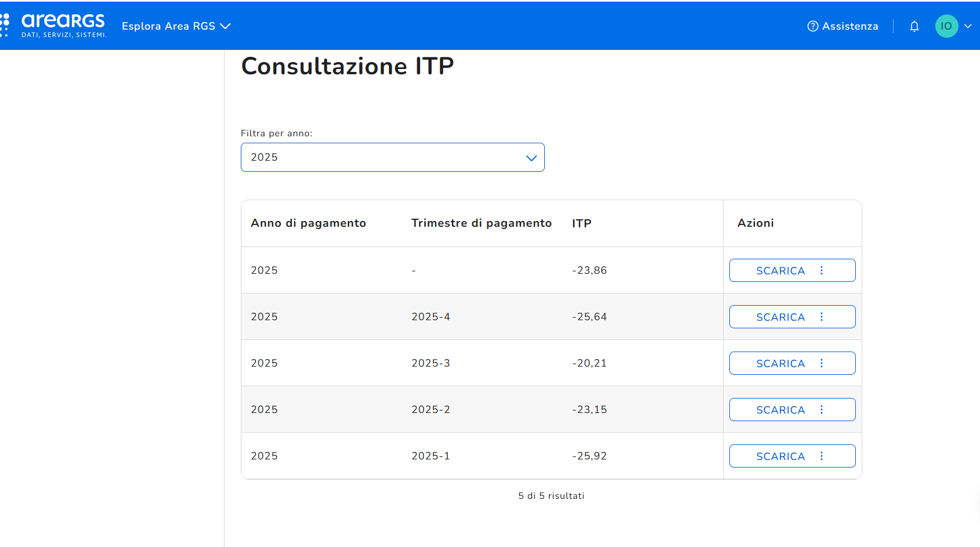The width and height of the screenshot is (980, 547).
Task: Download the 2025-3 quarter ITP
Action: tap(780, 364)
